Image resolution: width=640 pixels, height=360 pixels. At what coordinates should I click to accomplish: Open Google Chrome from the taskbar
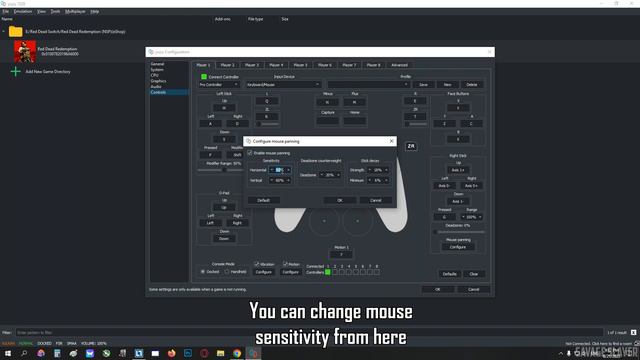pyautogui.click(x=237, y=353)
